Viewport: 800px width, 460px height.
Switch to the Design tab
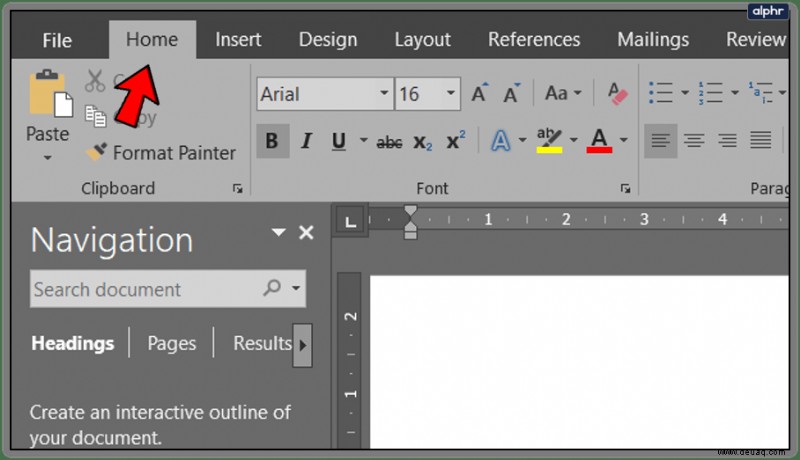[328, 39]
